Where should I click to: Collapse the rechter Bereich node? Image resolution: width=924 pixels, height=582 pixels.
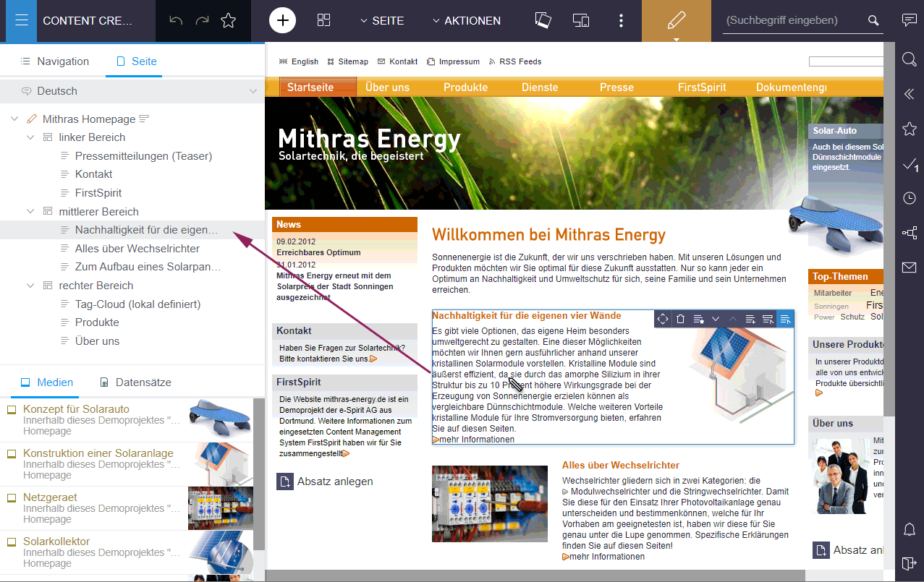pyautogui.click(x=30, y=286)
